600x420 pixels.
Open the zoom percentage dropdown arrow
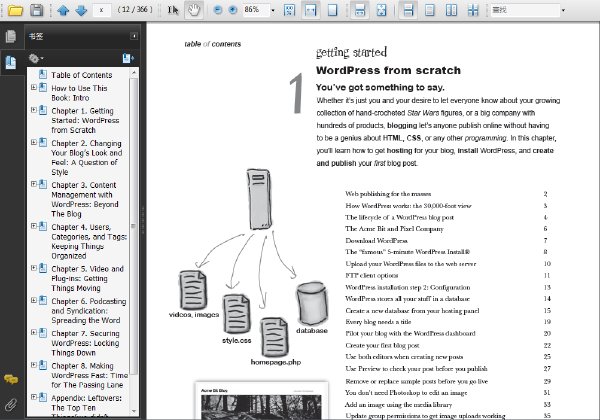tap(273, 10)
